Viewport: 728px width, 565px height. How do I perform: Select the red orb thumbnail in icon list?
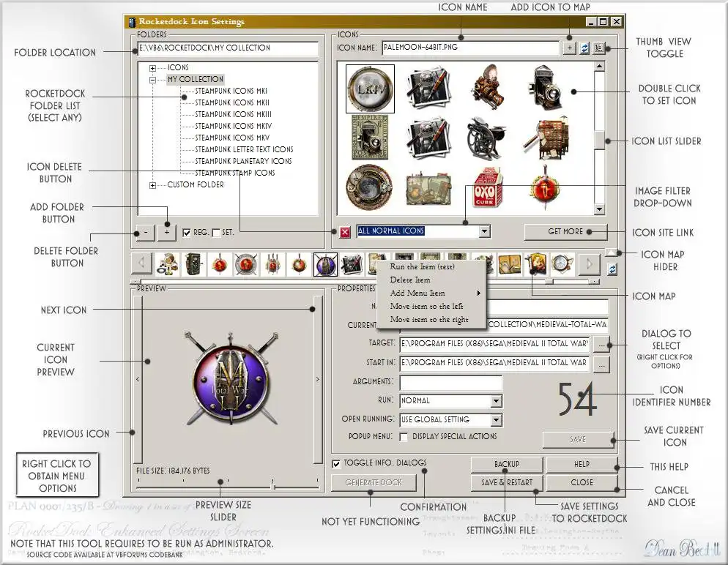545,188
